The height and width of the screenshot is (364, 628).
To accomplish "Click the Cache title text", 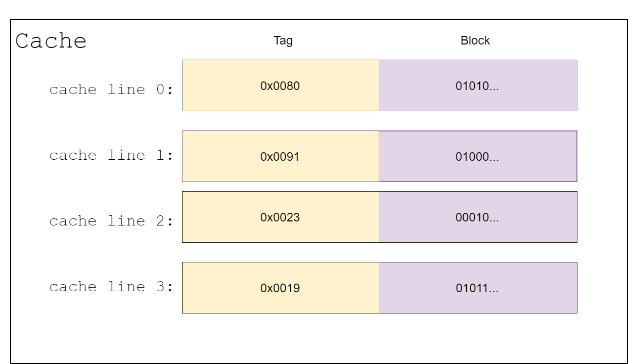I will point(51,41).
